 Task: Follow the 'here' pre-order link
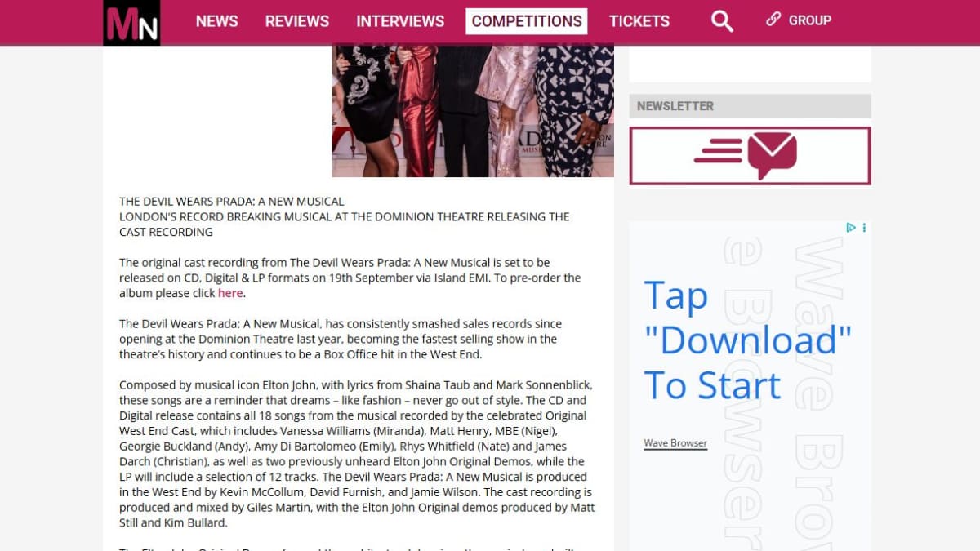230,293
